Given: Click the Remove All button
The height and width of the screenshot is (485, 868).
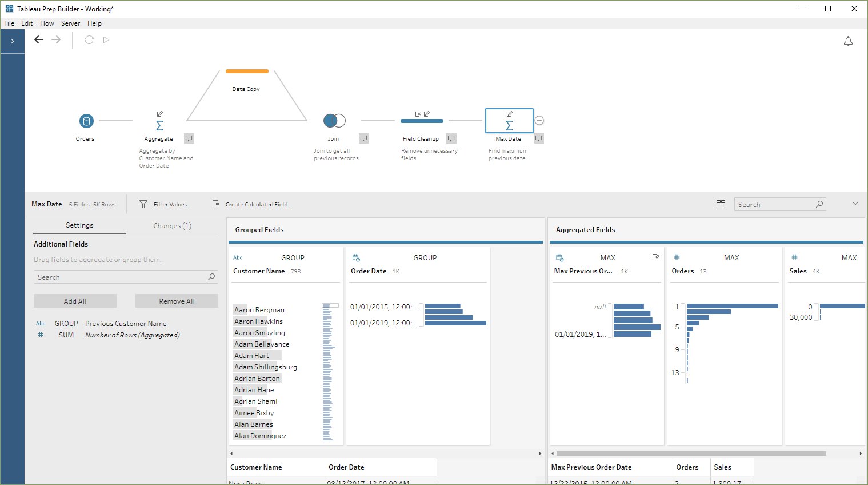Looking at the screenshot, I should 177,301.
